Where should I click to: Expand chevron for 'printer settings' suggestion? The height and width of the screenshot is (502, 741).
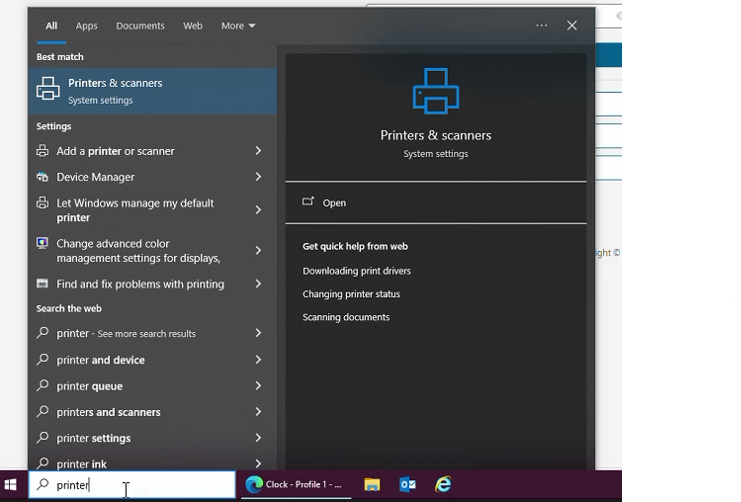[x=258, y=438]
